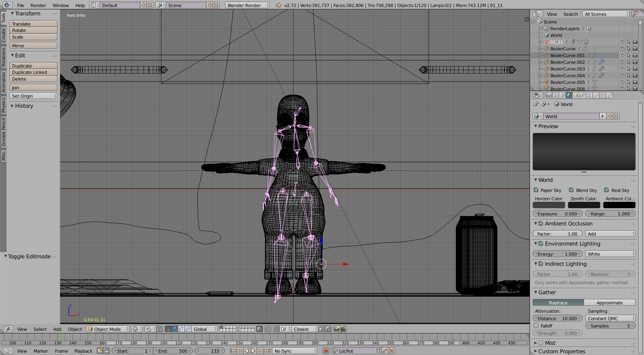Open the Object Mode dropdown

click(108, 329)
